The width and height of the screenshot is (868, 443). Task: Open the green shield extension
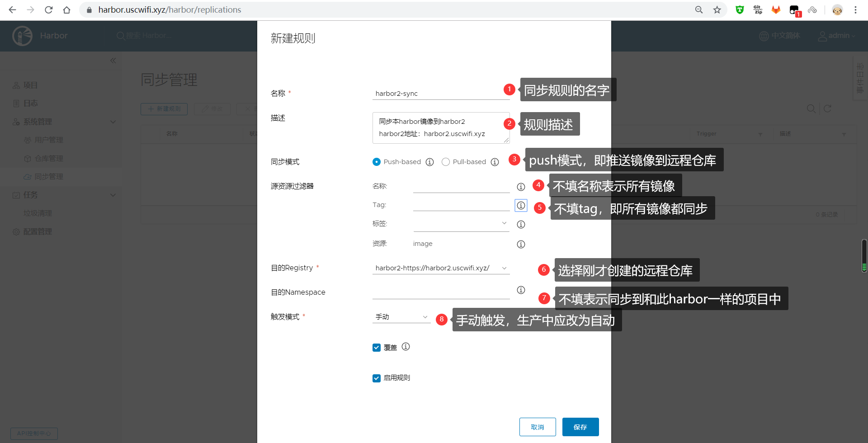tap(740, 9)
